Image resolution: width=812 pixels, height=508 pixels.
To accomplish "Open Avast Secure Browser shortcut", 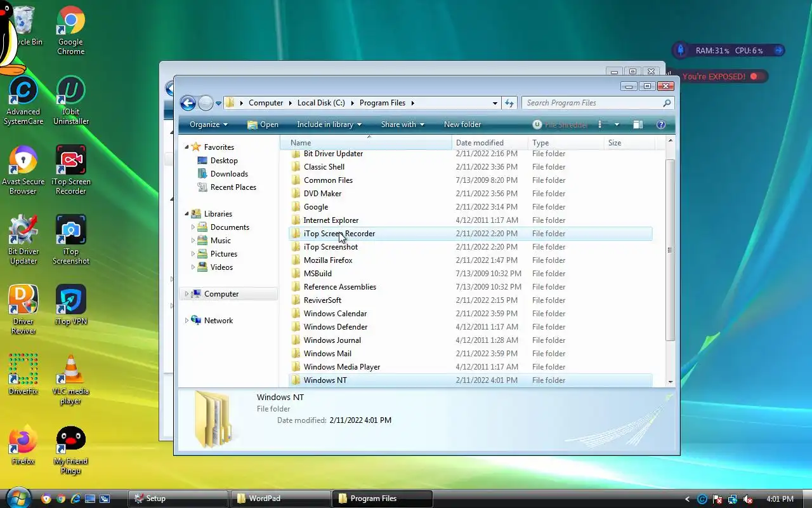I will [23, 170].
